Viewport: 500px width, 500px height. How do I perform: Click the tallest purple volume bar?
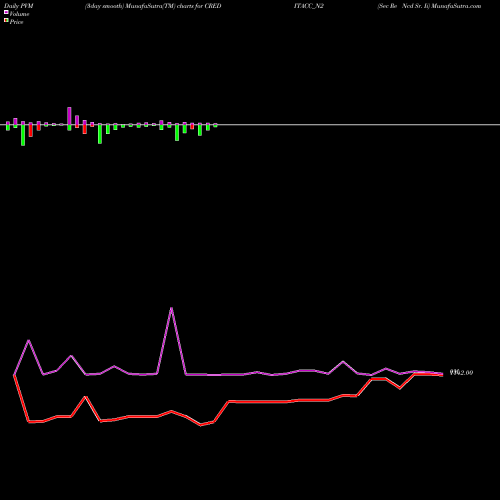69,116
